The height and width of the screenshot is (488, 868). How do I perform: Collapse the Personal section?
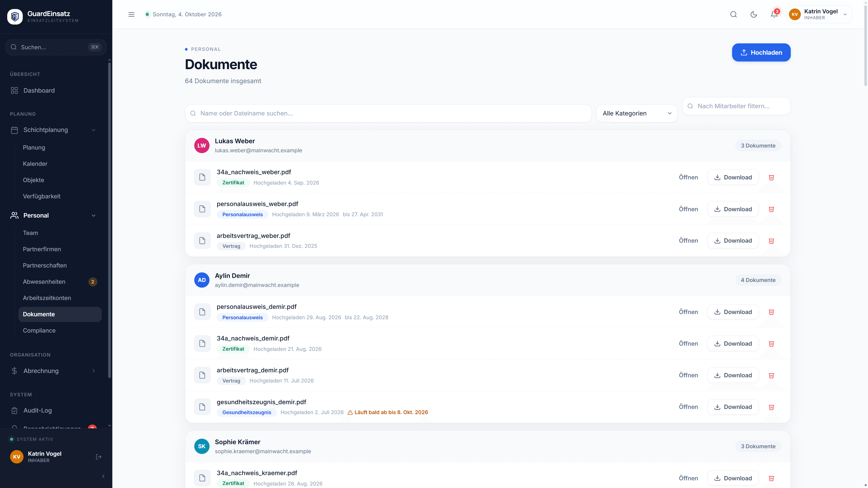(x=56, y=216)
